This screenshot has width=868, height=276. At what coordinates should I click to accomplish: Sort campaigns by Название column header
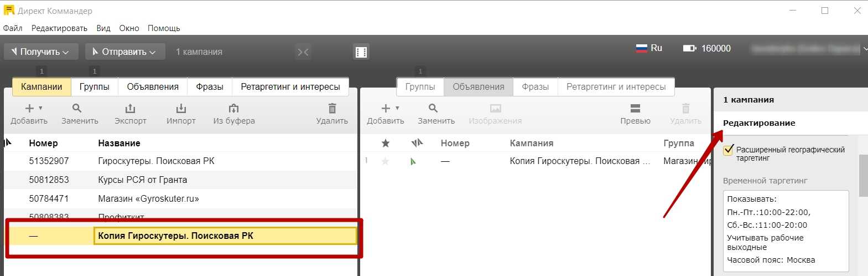point(119,143)
